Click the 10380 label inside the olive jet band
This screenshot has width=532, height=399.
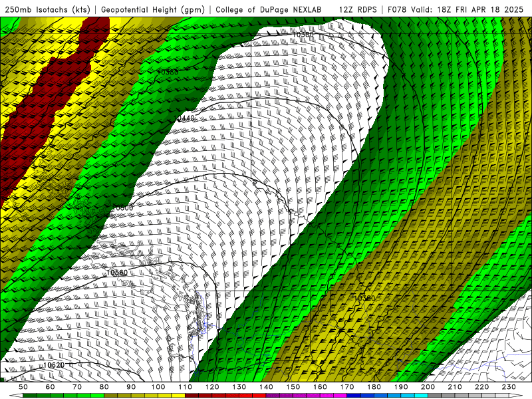tap(364, 298)
